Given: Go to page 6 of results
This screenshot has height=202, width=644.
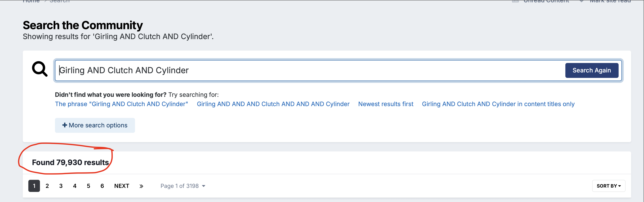Looking at the screenshot, I should click(102, 186).
